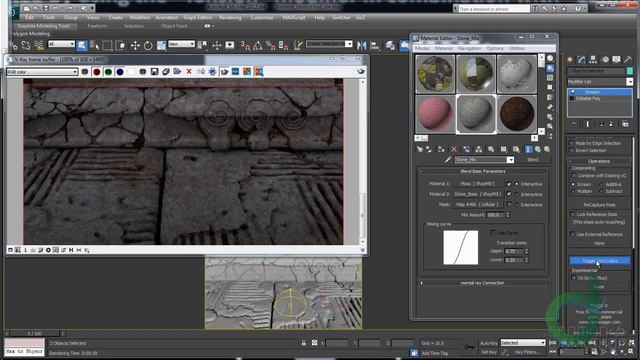Click the Blend material type button
Screen dimensions: 640x360
533,160
